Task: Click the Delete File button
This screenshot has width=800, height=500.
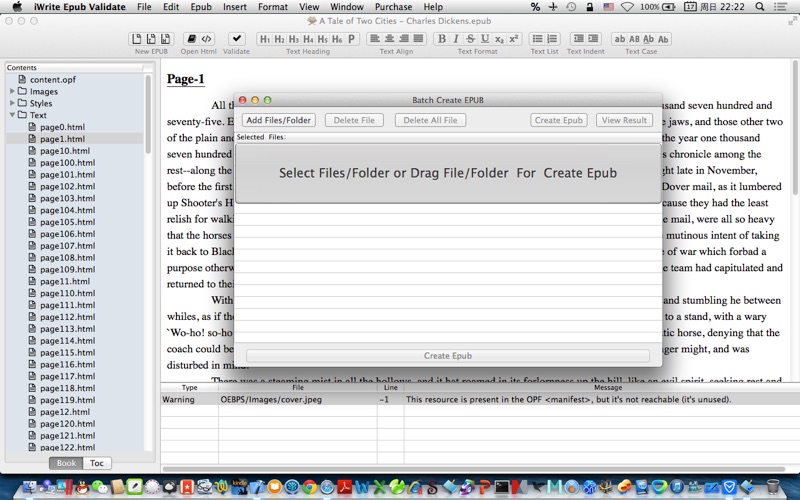Action: 354,120
